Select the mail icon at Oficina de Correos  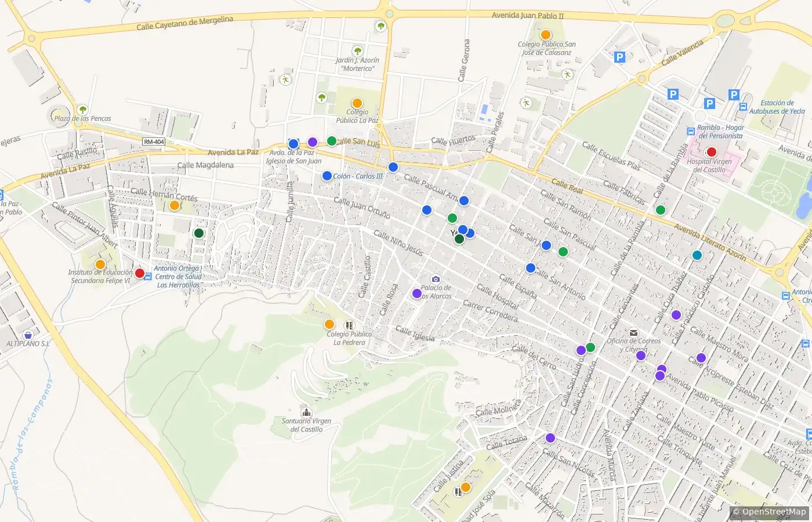click(x=633, y=332)
